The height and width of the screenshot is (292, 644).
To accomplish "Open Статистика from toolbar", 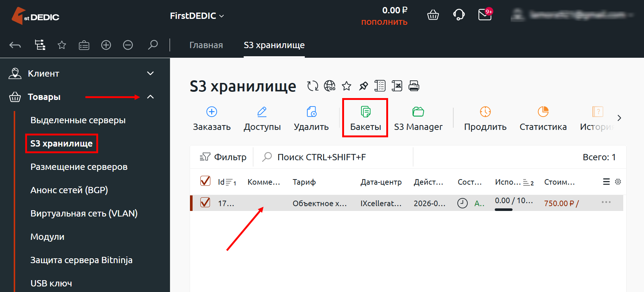I will pos(543,118).
